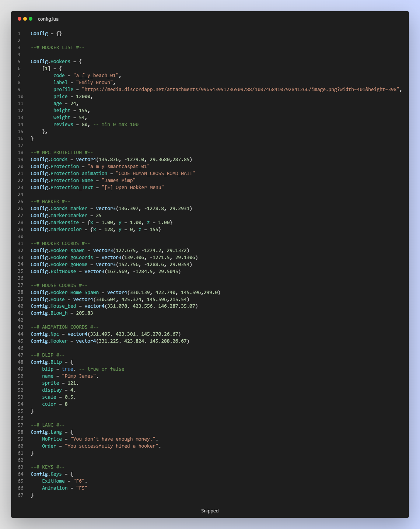
Task: Select line number 1 in the gutter
Action: pyautogui.click(x=19, y=33)
